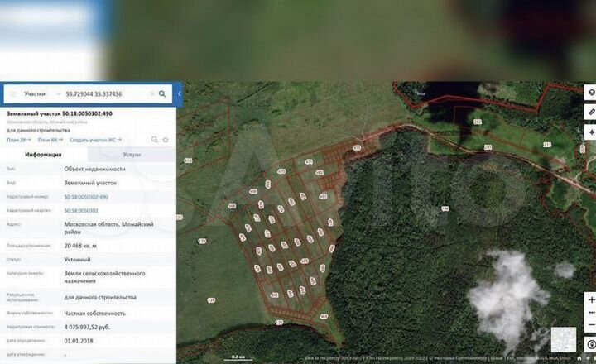Select the ruler measurement tool
The image size is (596, 364).
coord(590,112)
